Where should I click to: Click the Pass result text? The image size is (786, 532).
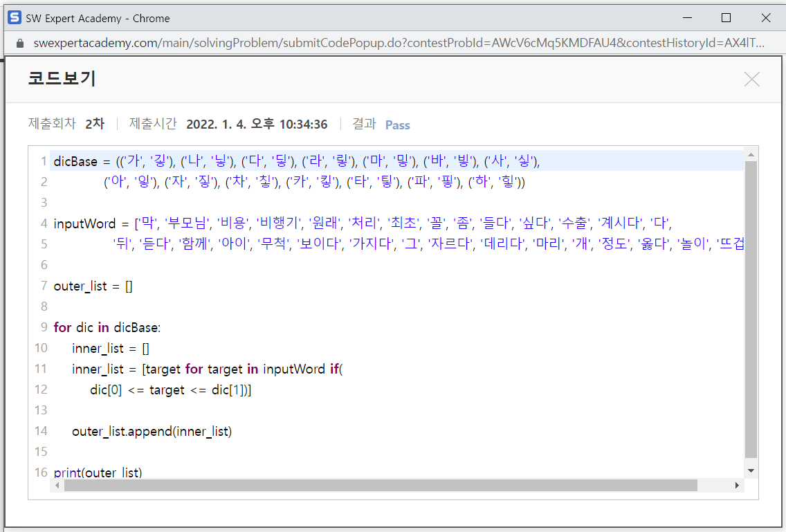coord(398,125)
